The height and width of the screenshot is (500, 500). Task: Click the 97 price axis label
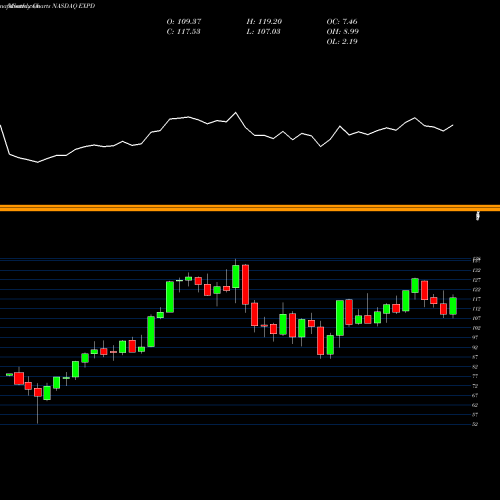pyautogui.click(x=476, y=338)
